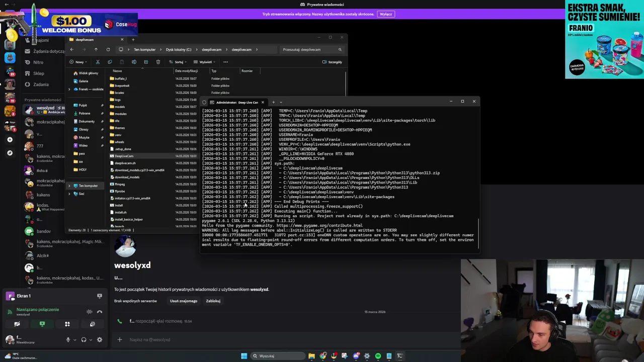Open Google Chrome from the taskbar

click(323, 356)
